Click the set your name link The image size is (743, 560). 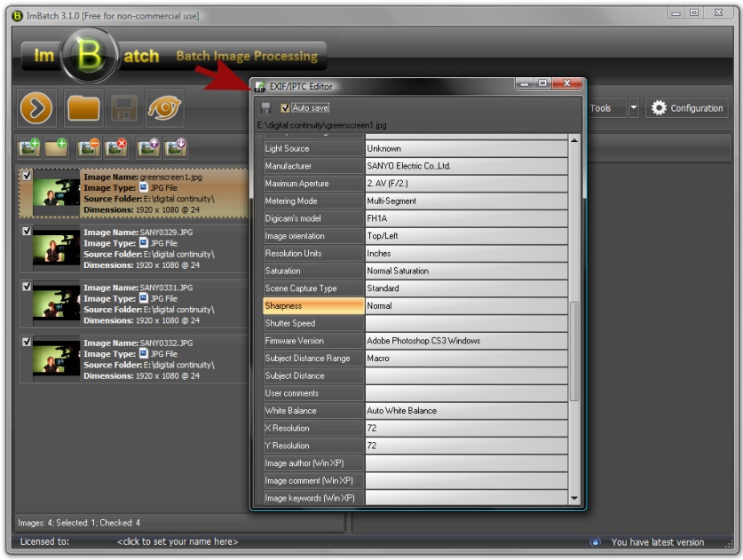point(178,541)
